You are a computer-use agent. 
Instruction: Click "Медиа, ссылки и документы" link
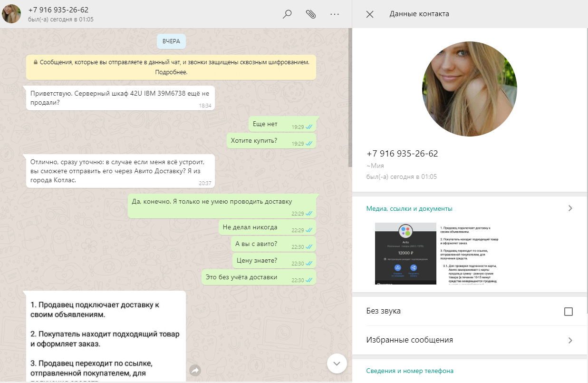pyautogui.click(x=409, y=208)
